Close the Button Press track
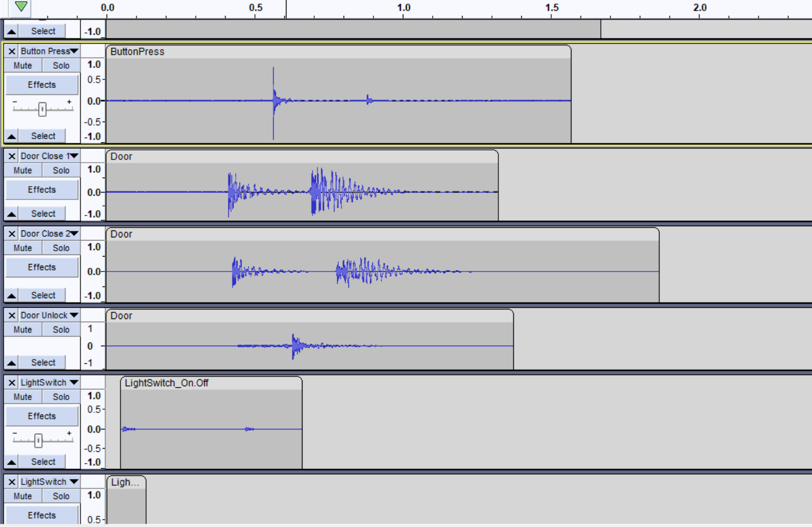This screenshot has height=527, width=812. point(12,51)
